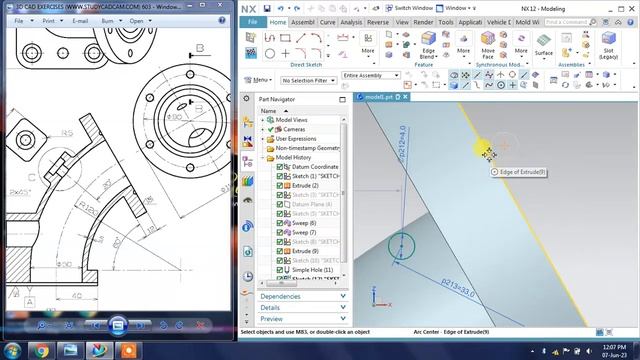Collapse the Model History tree node
The height and width of the screenshot is (360, 640).
point(262,157)
